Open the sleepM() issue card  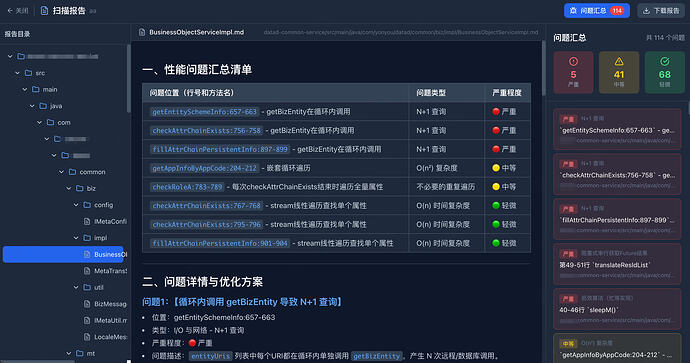pos(617,309)
